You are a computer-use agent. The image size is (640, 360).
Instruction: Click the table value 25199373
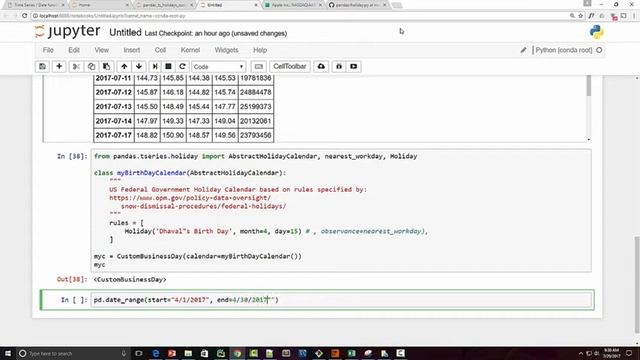click(x=256, y=107)
